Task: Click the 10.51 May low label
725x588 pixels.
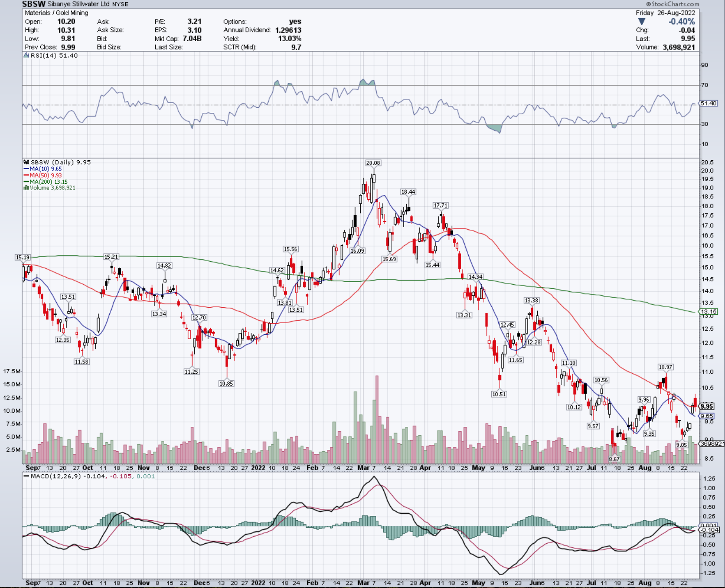Action: (x=499, y=394)
